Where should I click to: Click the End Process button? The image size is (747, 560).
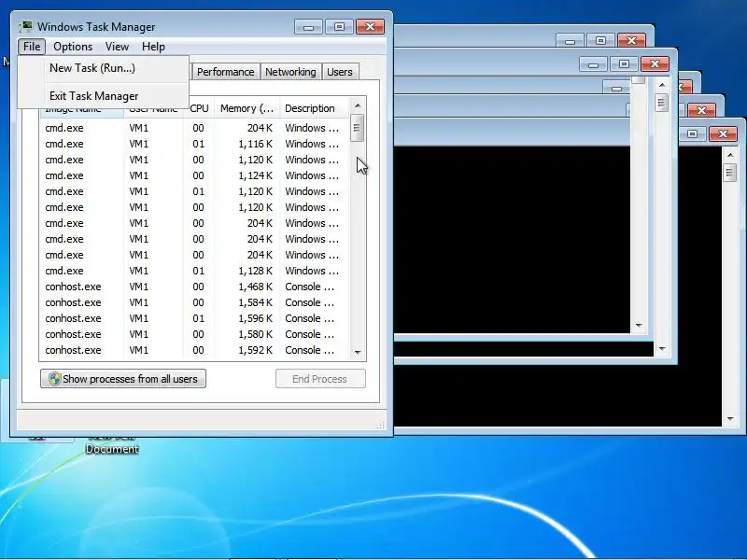(320, 379)
